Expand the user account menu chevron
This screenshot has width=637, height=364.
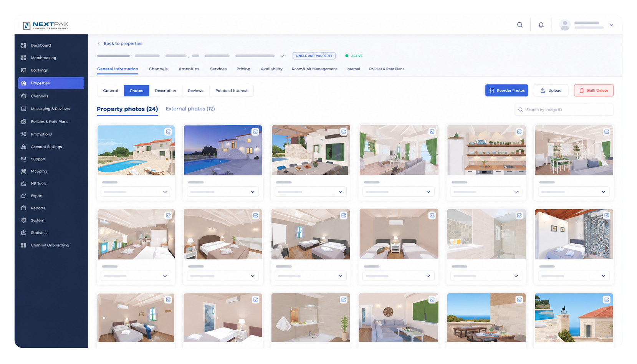611,25
